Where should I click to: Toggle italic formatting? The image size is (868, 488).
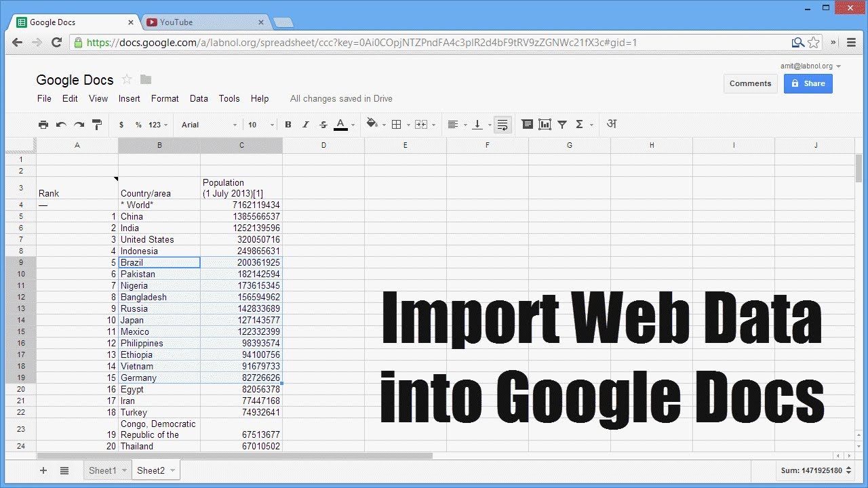(306, 125)
